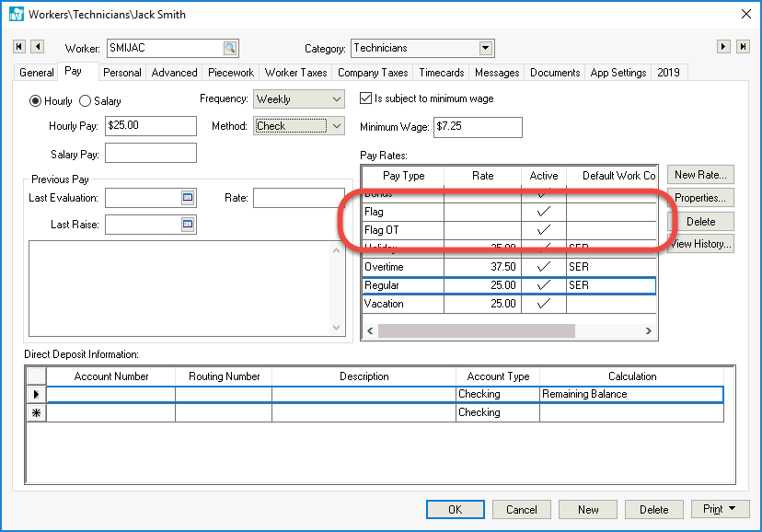Expand the Category dropdown list
The image size is (762, 532).
485,49
